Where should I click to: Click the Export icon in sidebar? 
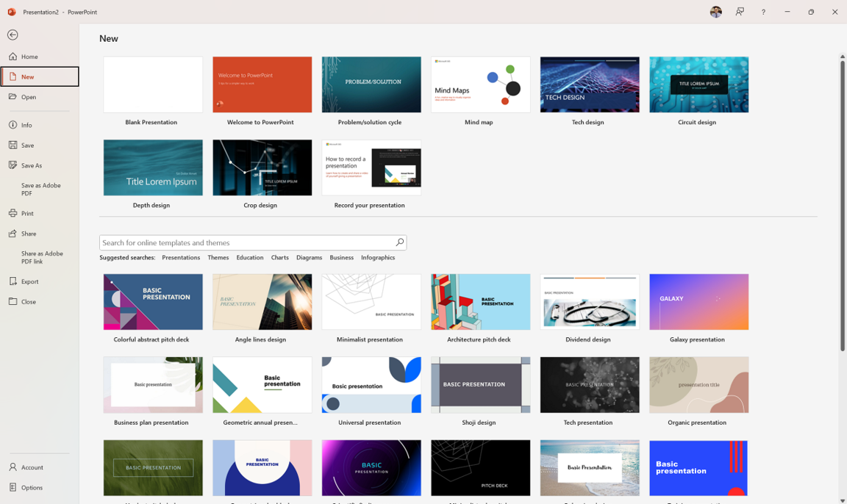coord(13,281)
